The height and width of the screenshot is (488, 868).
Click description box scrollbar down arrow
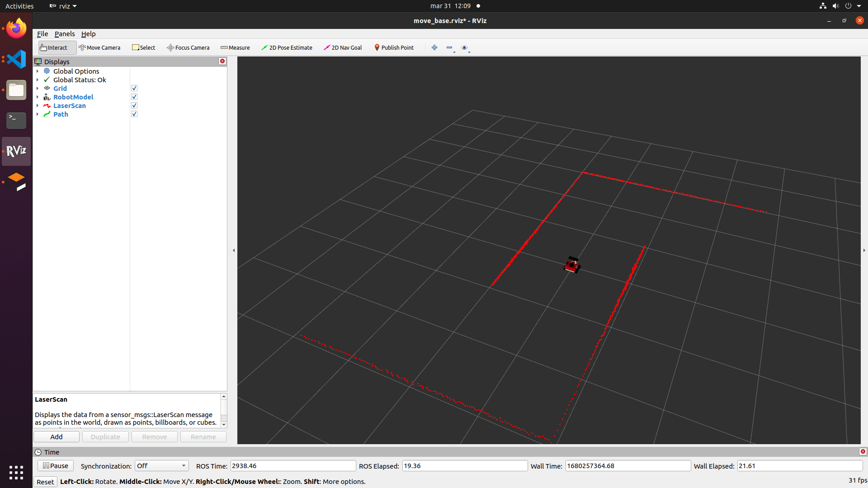point(224,425)
